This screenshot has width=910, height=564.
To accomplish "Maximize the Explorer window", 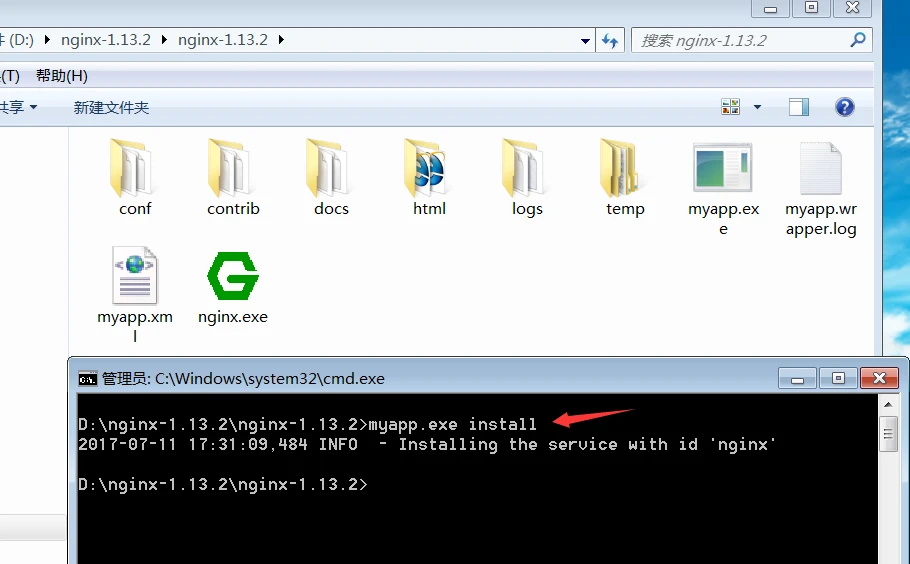I will [x=811, y=8].
